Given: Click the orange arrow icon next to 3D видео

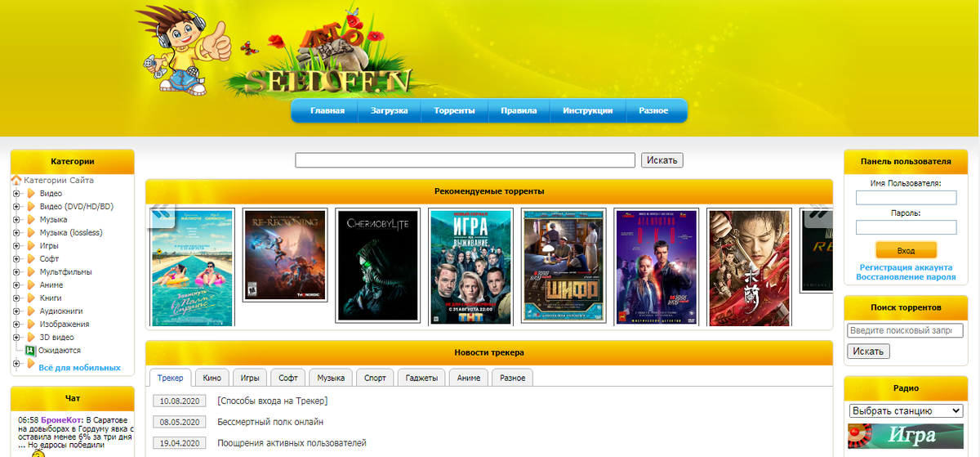Looking at the screenshot, I should (x=31, y=338).
